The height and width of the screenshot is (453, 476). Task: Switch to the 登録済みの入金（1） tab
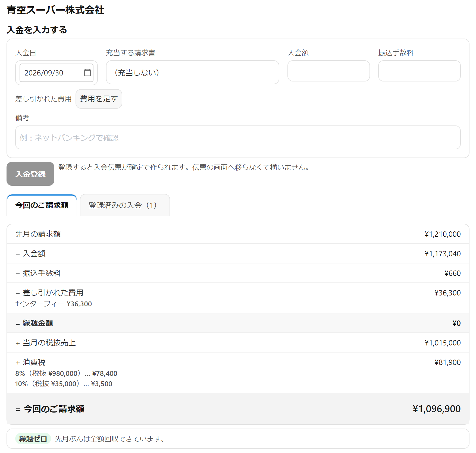pos(125,205)
